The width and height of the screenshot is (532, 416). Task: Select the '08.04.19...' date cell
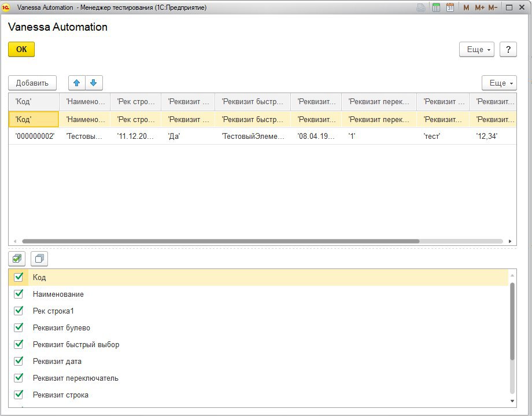(x=316, y=136)
